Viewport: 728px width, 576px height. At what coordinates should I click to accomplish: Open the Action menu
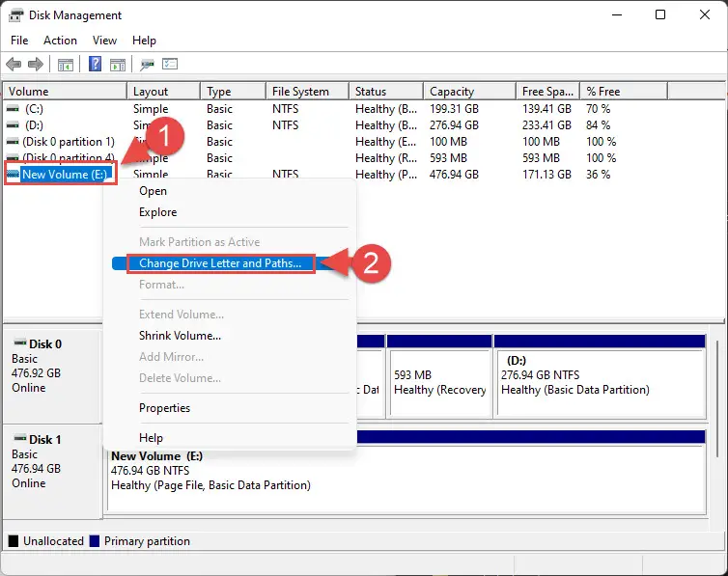(61, 41)
